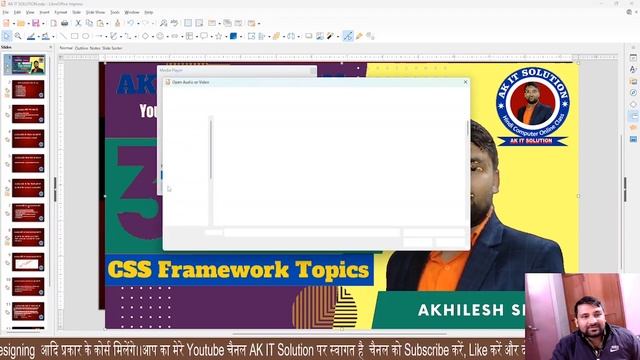This screenshot has height=360, width=640.
Task: Click the Open folder icon
Action: [x=21, y=23]
